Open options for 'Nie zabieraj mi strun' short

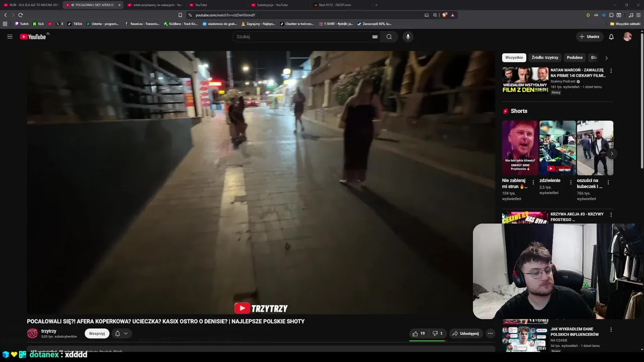(533, 183)
